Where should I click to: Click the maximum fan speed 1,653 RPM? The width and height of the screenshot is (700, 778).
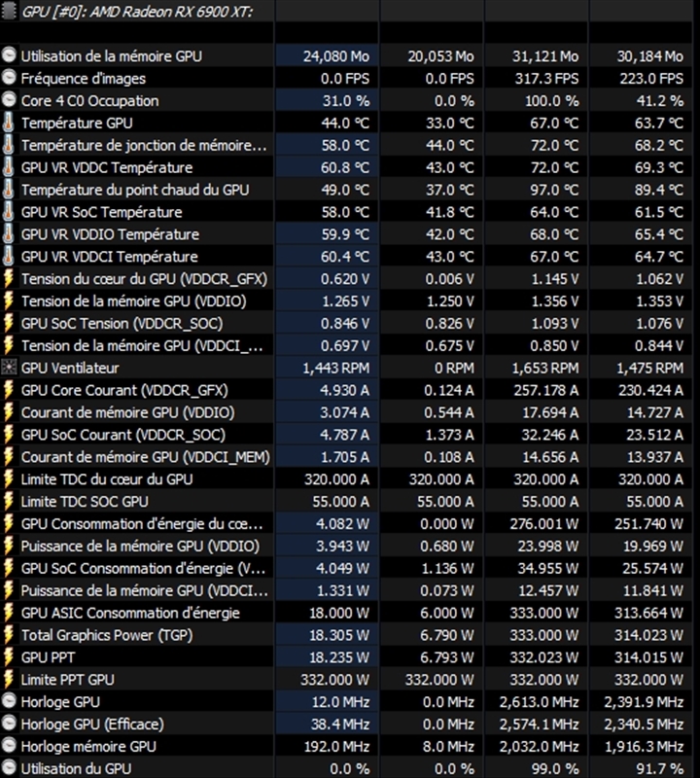click(x=545, y=369)
